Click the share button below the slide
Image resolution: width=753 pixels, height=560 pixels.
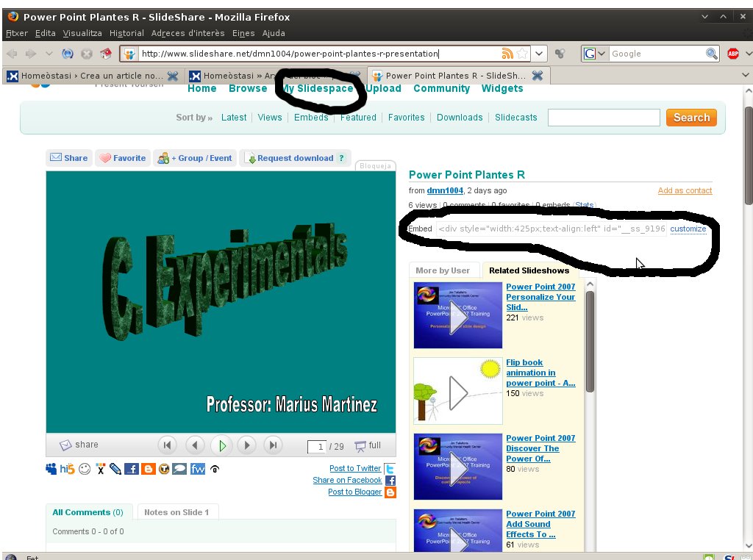(79, 445)
